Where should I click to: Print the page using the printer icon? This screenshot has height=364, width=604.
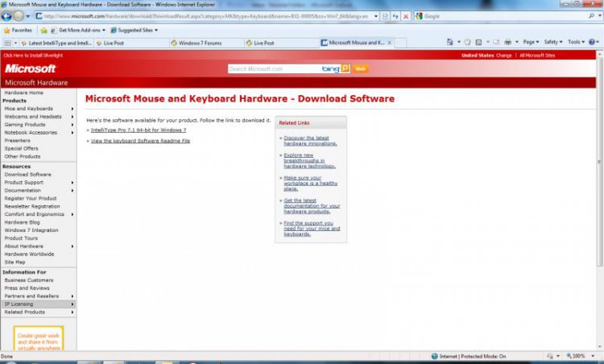coord(508,42)
